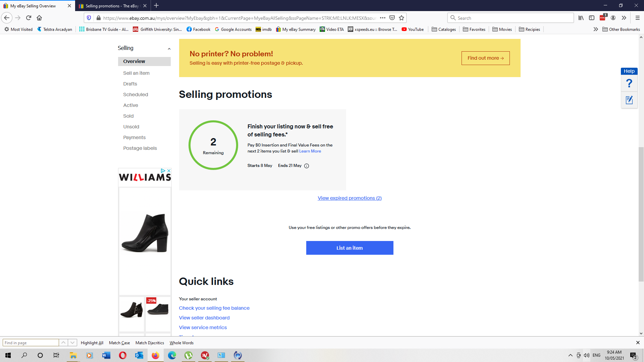Click the feedback pen icon under Help

[629, 100]
